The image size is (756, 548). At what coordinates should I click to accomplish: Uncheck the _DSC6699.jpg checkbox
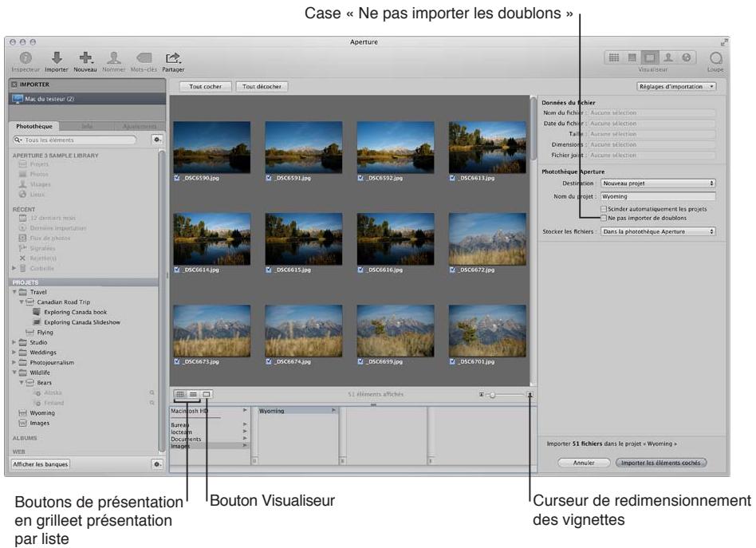(360, 361)
